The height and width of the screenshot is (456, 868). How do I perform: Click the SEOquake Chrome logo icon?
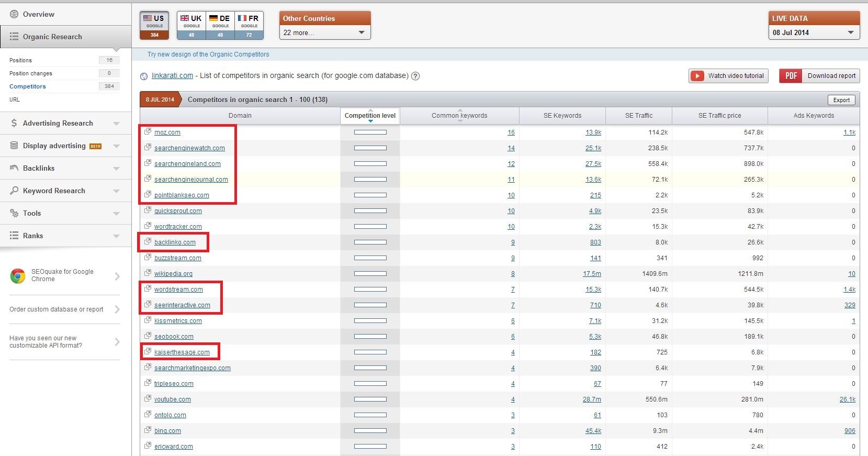click(18, 276)
